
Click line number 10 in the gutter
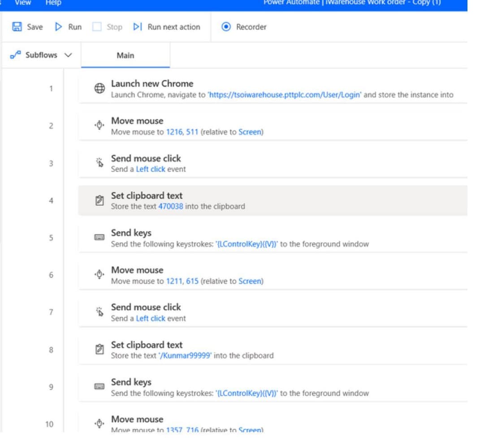click(49, 424)
